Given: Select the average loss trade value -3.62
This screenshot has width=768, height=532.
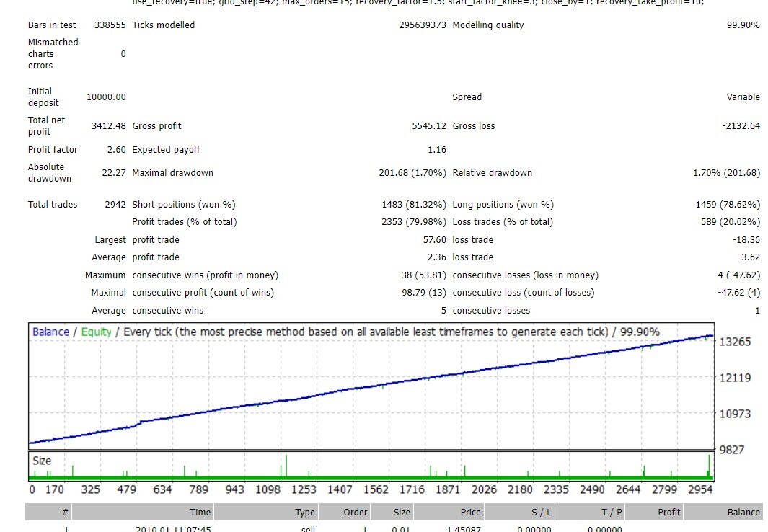Looking at the screenshot, I should pyautogui.click(x=749, y=257).
